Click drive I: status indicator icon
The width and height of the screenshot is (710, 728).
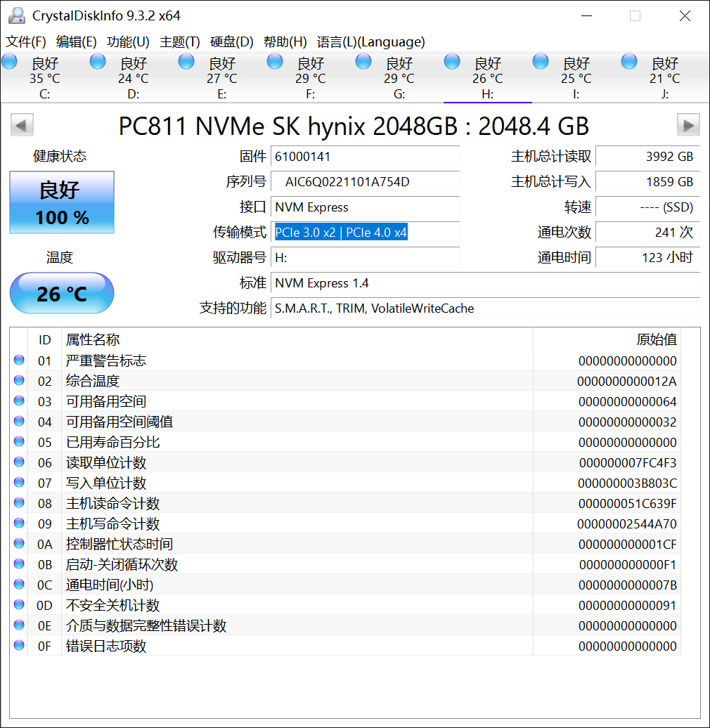pos(540,61)
